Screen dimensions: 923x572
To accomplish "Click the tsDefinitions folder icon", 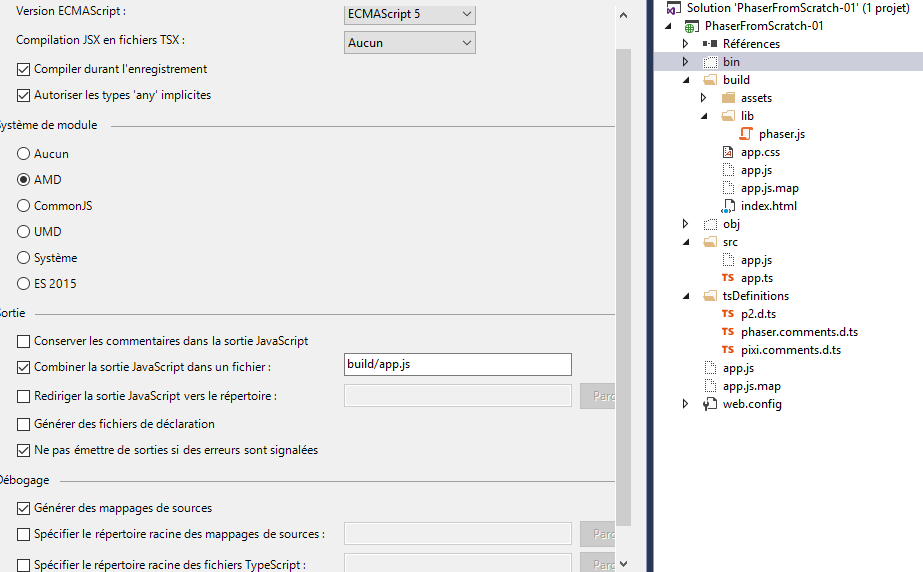I will [710, 296].
